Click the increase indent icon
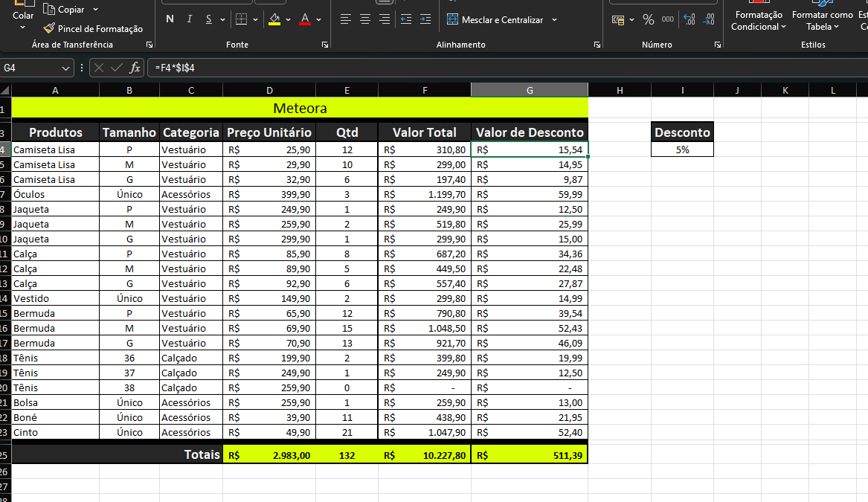Screen dimensions: 868x502 426,20
